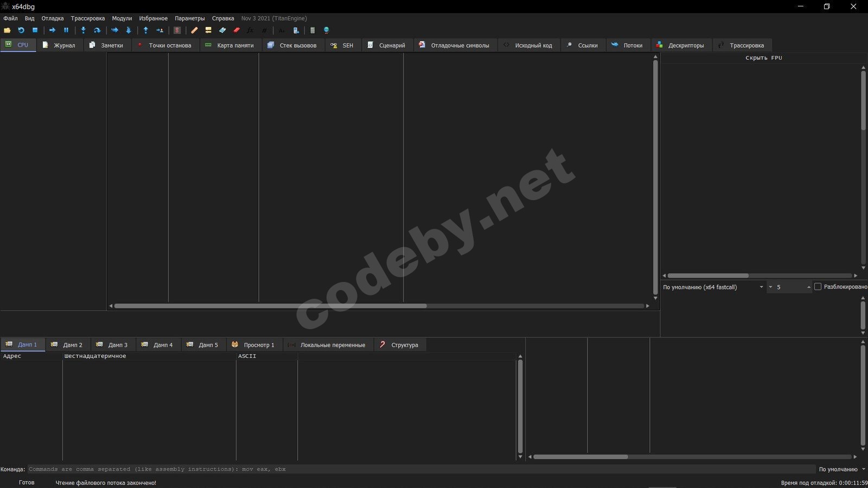Open the Сценарий tab
The height and width of the screenshot is (488, 868).
point(387,45)
